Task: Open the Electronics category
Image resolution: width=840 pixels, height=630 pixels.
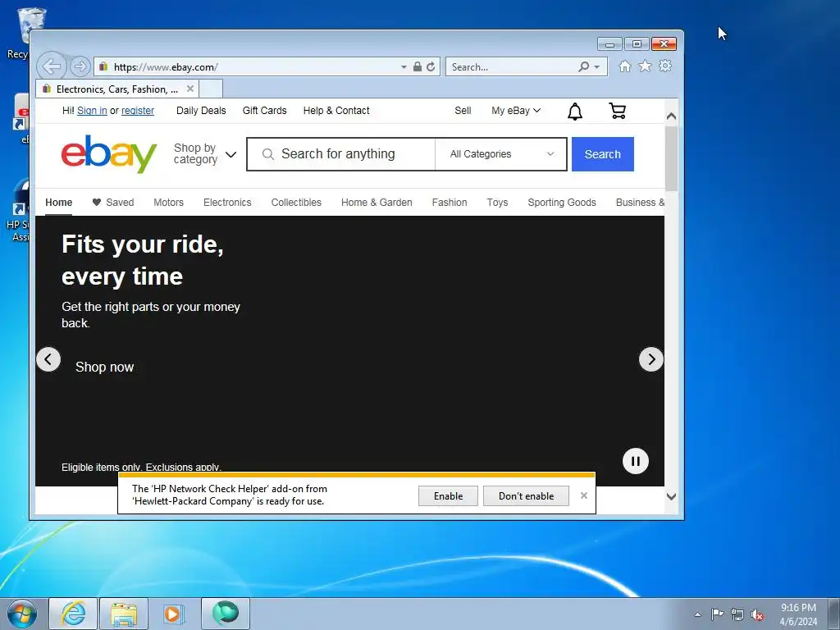Action: click(227, 203)
